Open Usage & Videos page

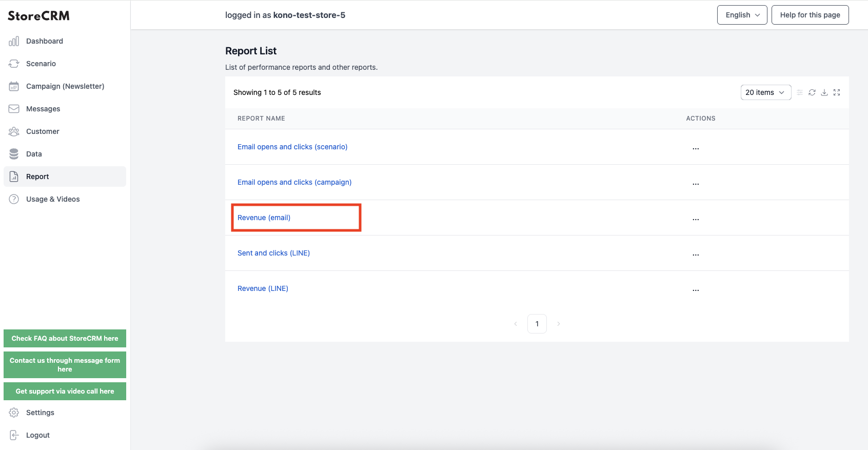pos(65,199)
